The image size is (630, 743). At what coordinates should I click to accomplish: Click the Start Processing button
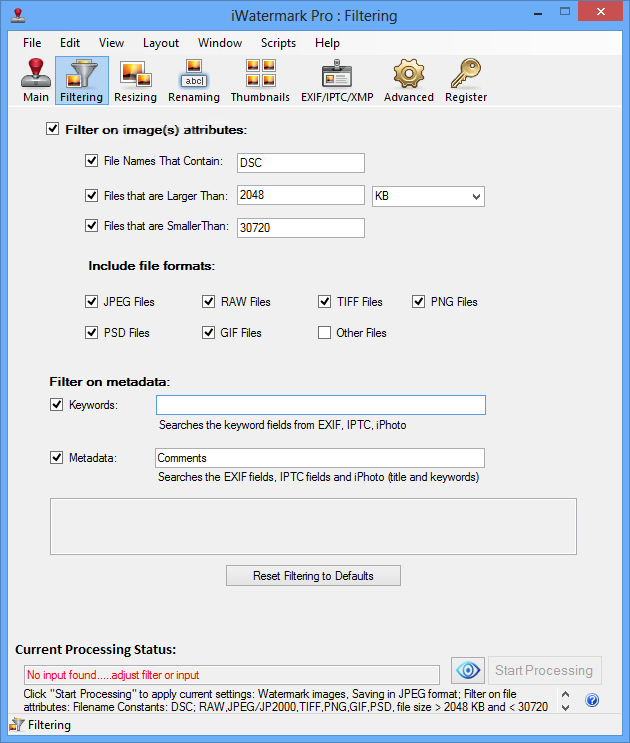pos(545,670)
